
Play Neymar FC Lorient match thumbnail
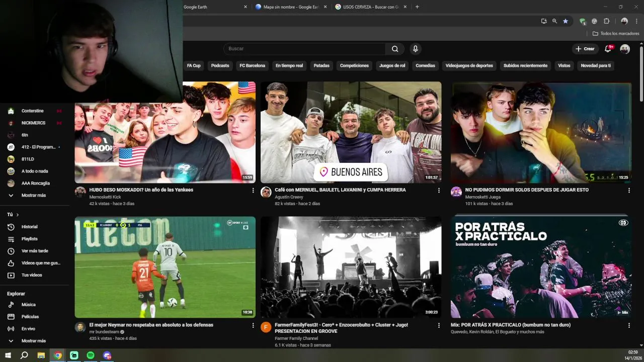tap(165, 267)
